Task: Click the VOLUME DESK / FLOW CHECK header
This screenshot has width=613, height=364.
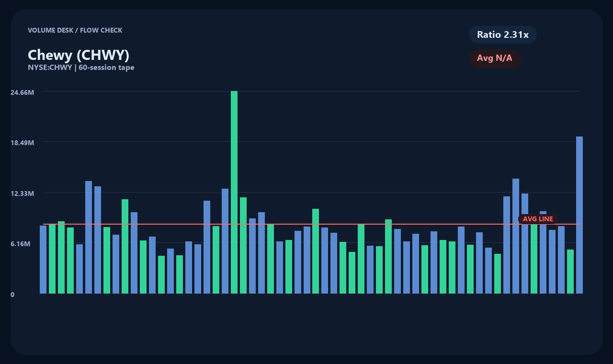Action: click(x=75, y=30)
